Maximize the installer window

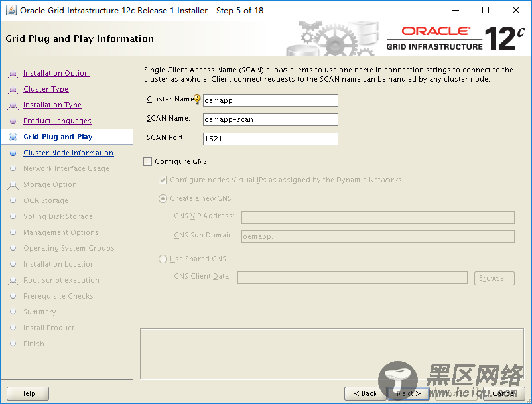point(486,10)
